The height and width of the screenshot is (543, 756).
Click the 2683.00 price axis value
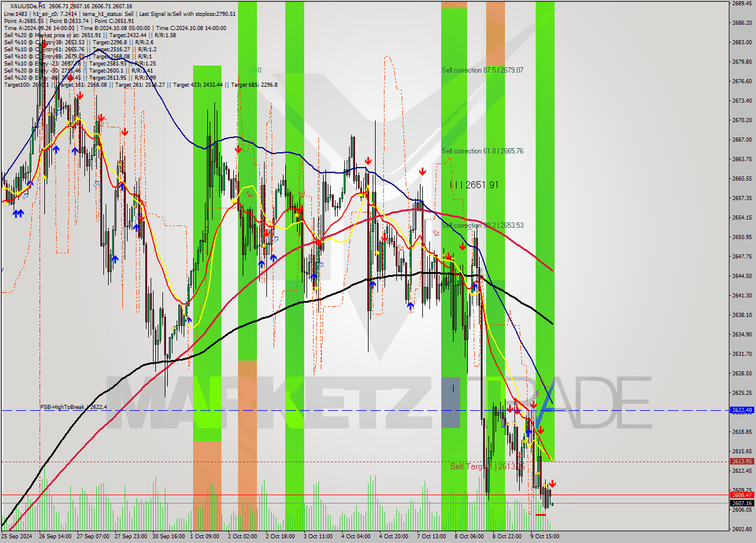[742, 42]
